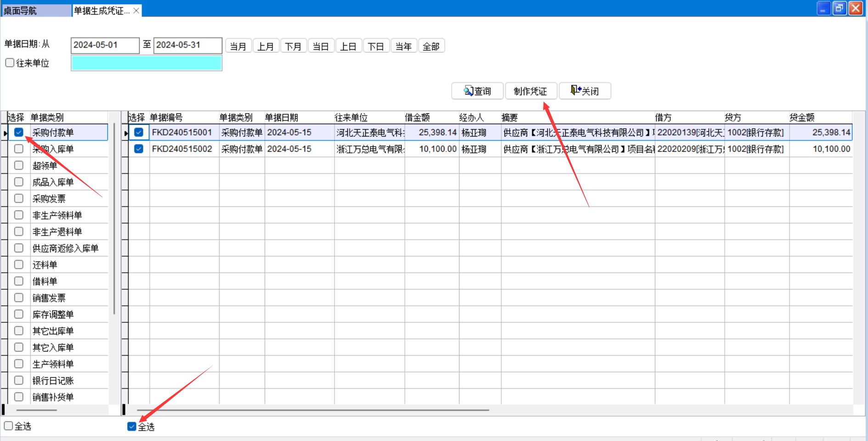Click the start date field 2024-05-01
Viewport: 868px width, 441px height.
pyautogui.click(x=105, y=45)
